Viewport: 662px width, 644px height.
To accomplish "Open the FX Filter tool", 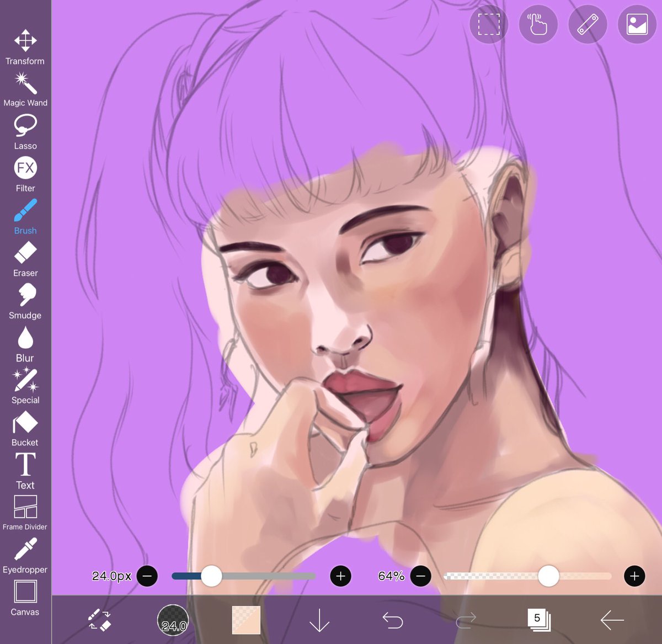I will [x=25, y=174].
